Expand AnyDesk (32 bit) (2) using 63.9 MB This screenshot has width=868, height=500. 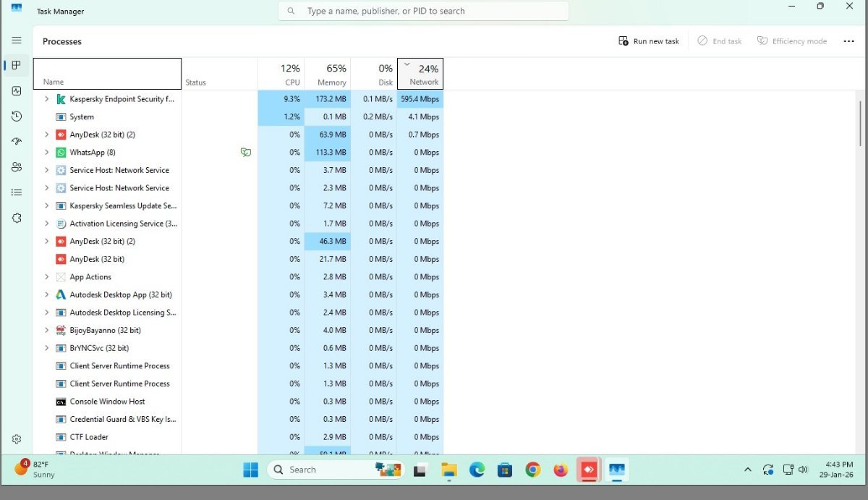tap(47, 135)
